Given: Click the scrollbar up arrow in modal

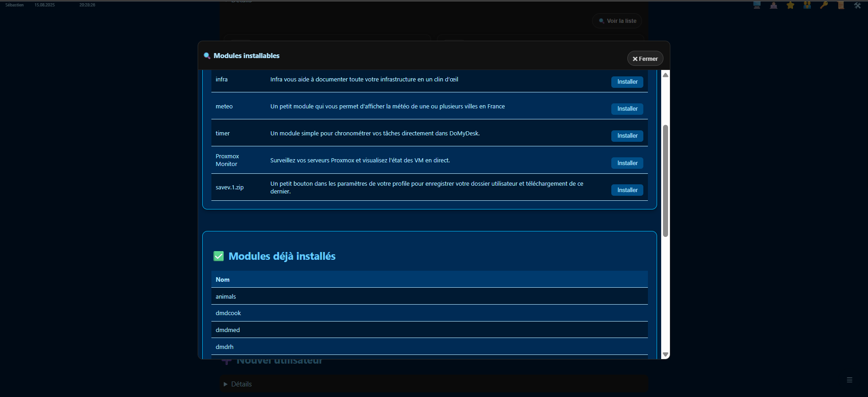Looking at the screenshot, I should point(666,75).
